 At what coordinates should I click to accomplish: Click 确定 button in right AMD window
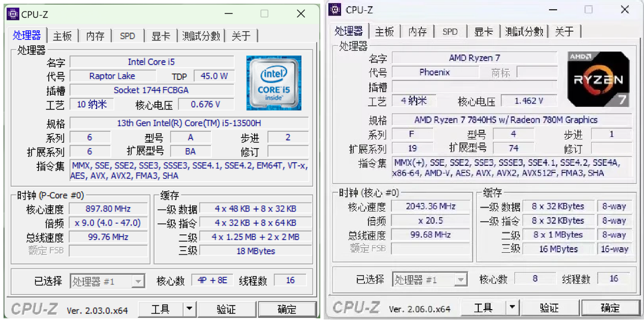click(610, 308)
